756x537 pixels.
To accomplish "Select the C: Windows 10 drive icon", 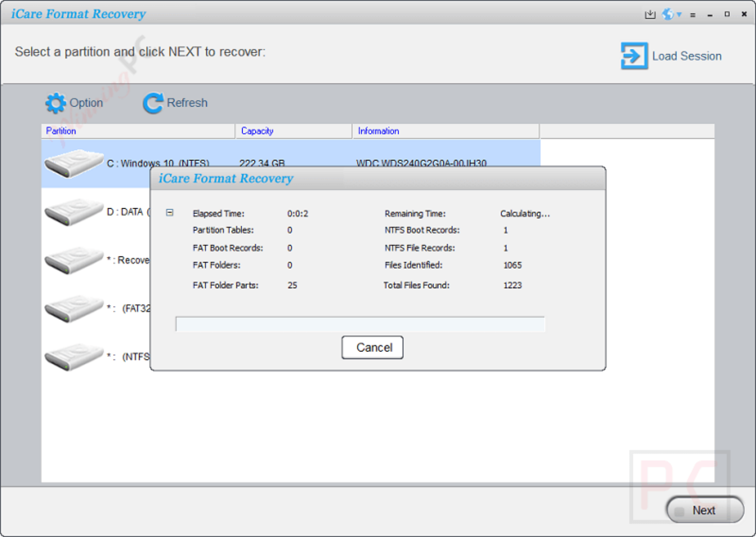I will tap(74, 163).
